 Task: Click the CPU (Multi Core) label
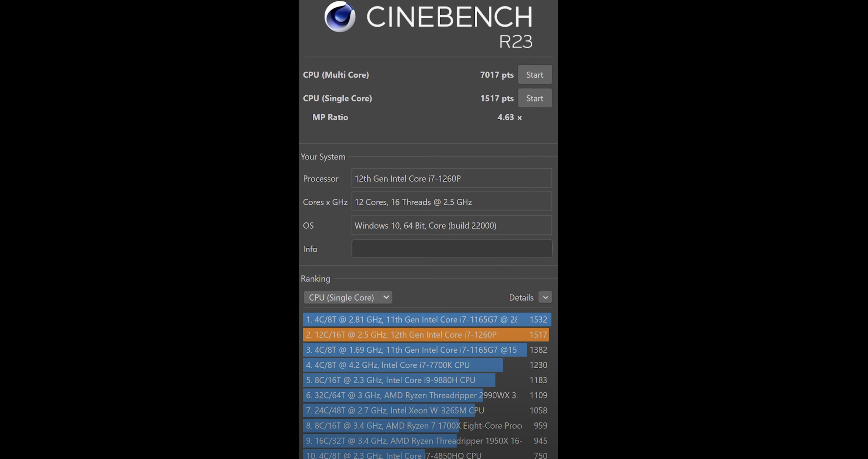[336, 75]
